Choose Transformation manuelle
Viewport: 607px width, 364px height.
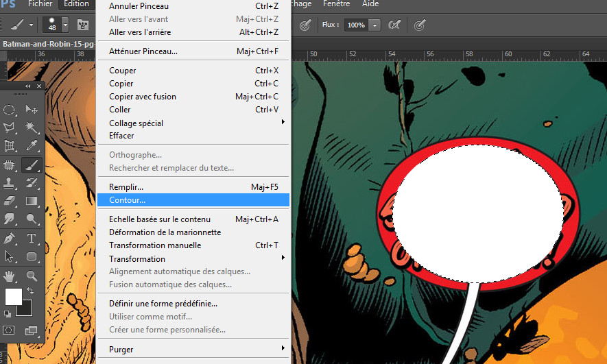[193, 245]
